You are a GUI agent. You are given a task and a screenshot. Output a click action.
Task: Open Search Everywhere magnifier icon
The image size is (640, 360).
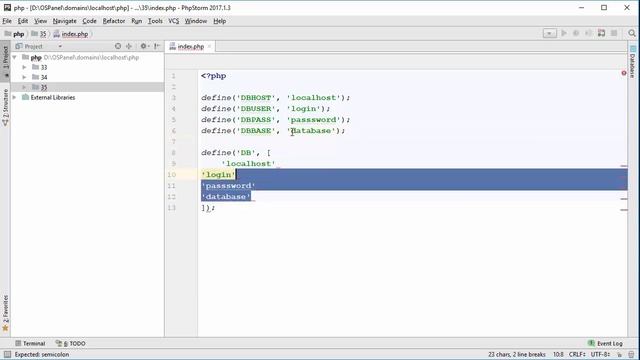tap(632, 33)
